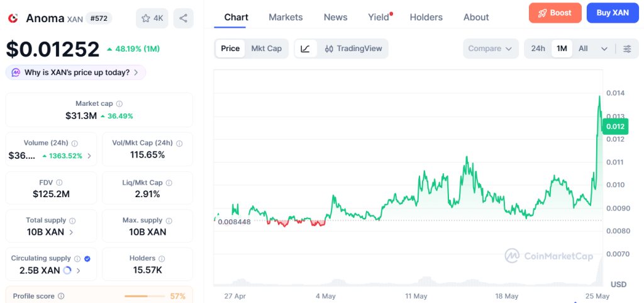Click the circulating supply verified badge

tap(87, 259)
